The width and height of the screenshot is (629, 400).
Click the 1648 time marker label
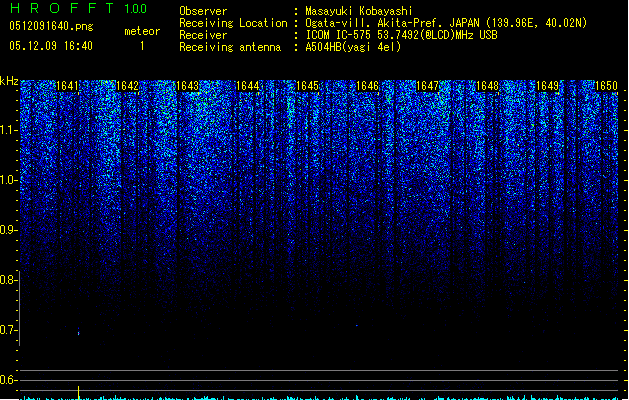point(487,86)
